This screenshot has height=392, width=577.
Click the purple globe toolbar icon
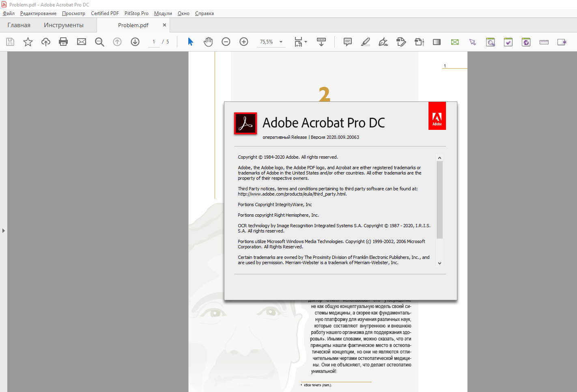pyautogui.click(x=526, y=42)
